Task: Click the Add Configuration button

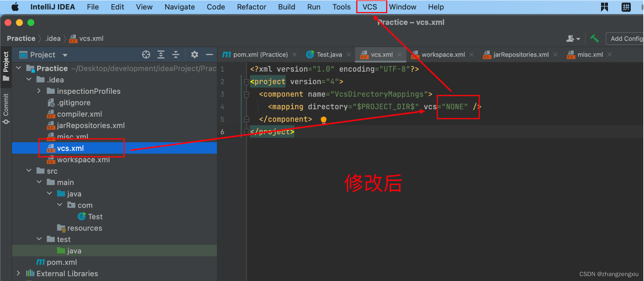Action: [x=626, y=38]
